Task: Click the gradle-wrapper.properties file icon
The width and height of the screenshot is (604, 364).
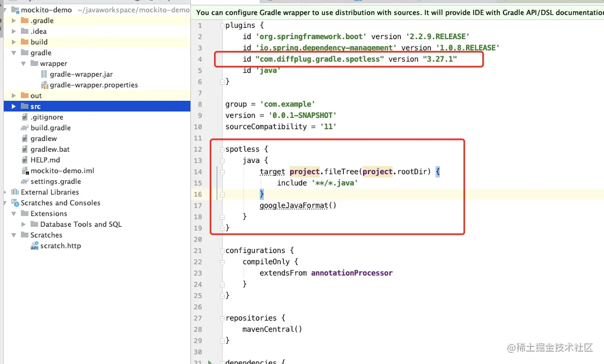Action: point(45,85)
